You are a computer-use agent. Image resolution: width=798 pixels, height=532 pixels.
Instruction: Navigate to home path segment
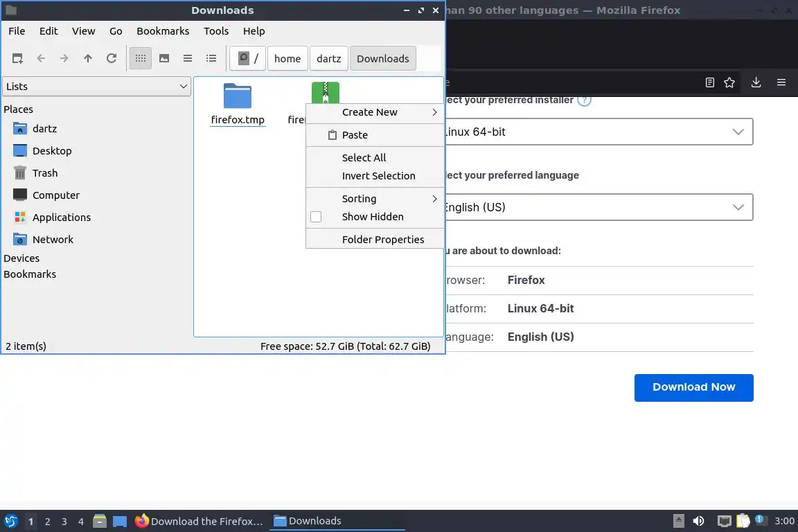tap(287, 59)
